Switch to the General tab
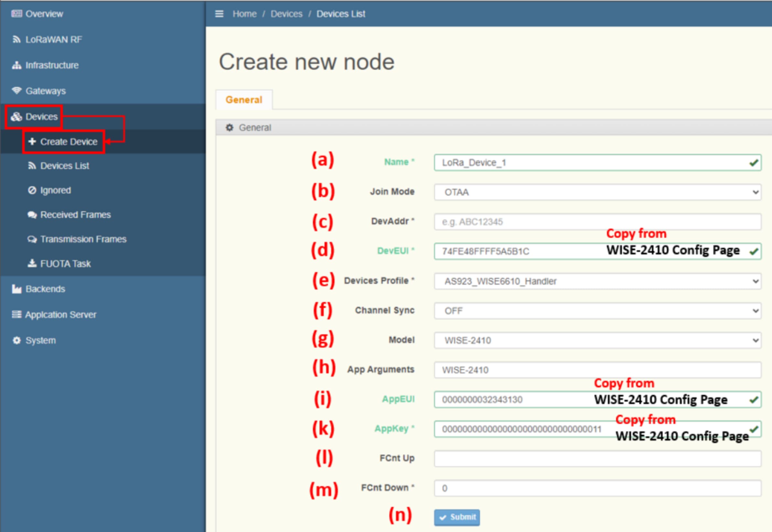This screenshot has width=772, height=532. coord(244,100)
